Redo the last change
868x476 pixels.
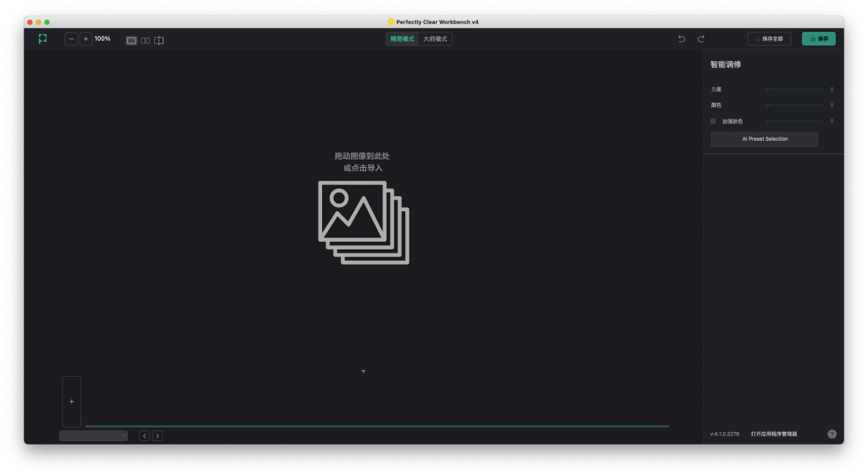click(701, 39)
